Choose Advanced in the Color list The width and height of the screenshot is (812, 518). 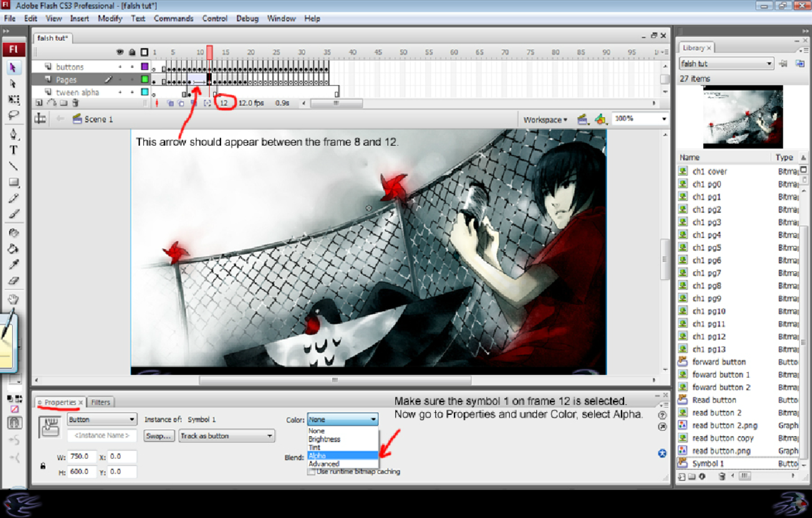(342, 464)
